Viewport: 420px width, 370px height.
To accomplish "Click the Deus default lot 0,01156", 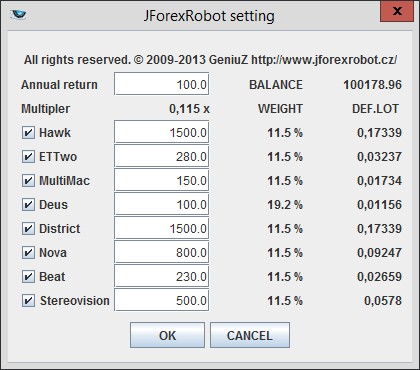I will click(x=379, y=205).
